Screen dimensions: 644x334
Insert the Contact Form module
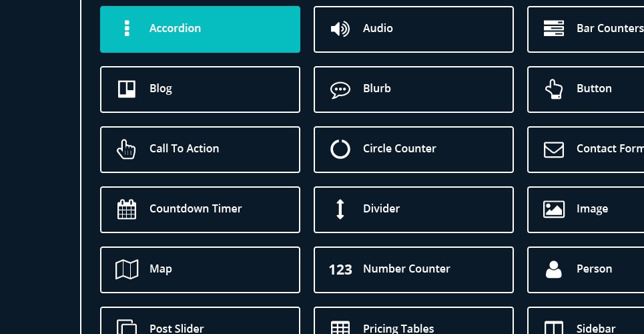pyautogui.click(x=586, y=150)
